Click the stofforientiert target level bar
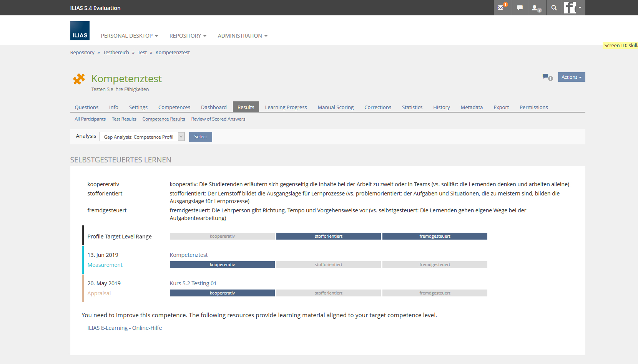Viewport: 638px width, 364px height. (328, 236)
